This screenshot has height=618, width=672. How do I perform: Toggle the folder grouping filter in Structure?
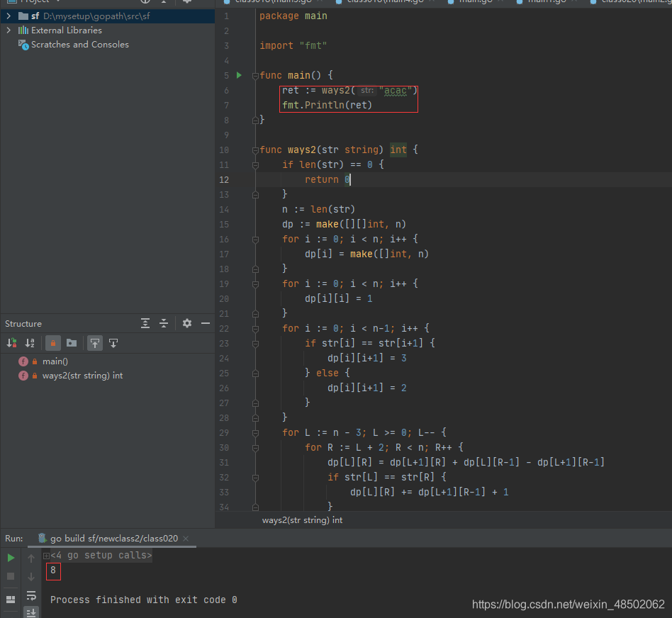click(x=72, y=343)
